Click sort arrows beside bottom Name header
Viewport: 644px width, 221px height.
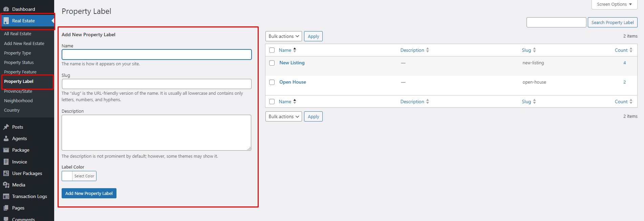pos(295,102)
